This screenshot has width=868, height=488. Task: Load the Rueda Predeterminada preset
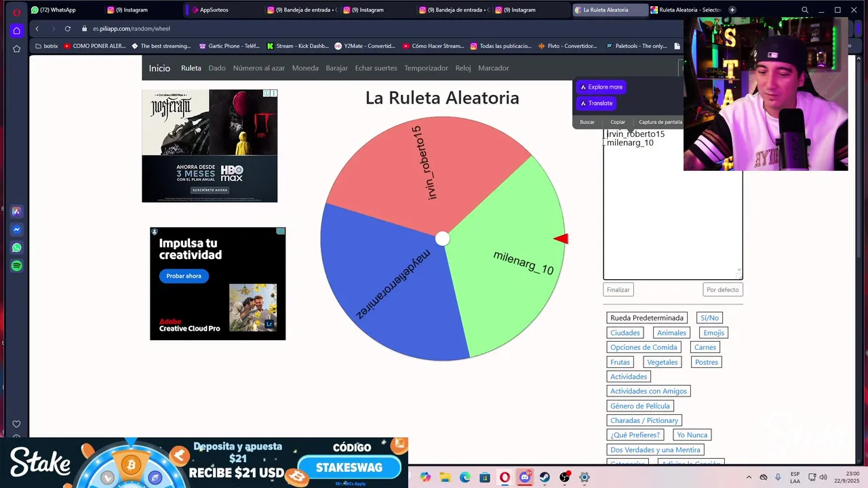(647, 318)
